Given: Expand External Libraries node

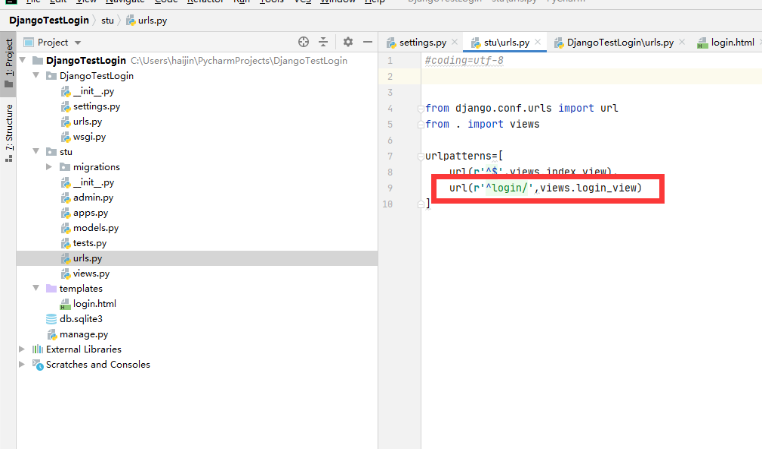Looking at the screenshot, I should pos(23,350).
